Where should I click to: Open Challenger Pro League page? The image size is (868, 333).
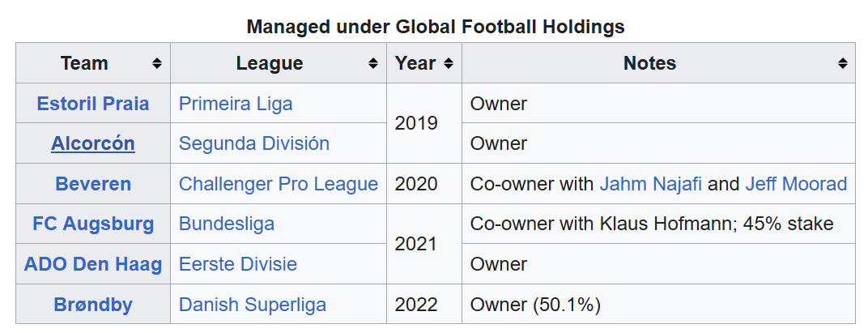(x=279, y=184)
